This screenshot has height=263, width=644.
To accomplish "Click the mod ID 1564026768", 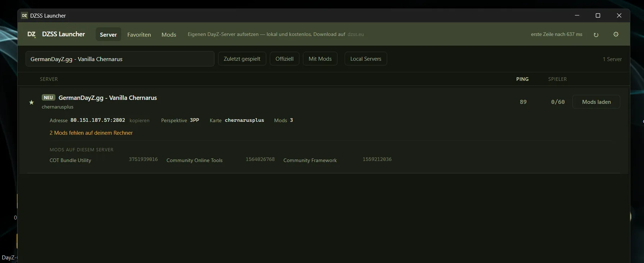I will pyautogui.click(x=260, y=159).
